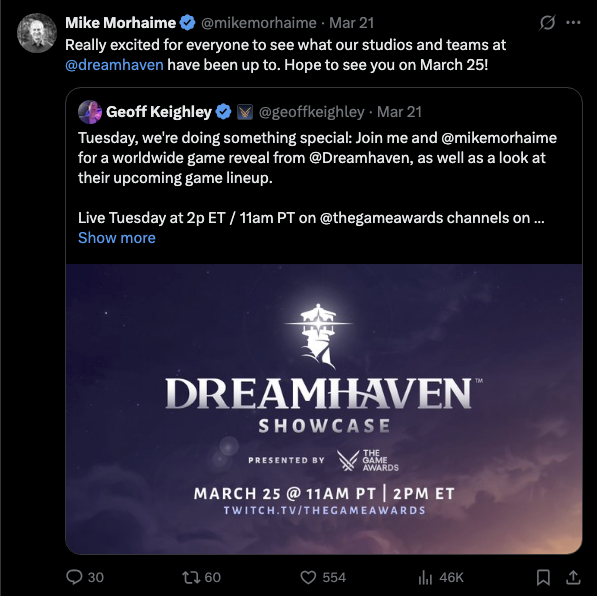The width and height of the screenshot is (597, 596).
Task: Open the three-dot more options menu
Action: tap(573, 22)
